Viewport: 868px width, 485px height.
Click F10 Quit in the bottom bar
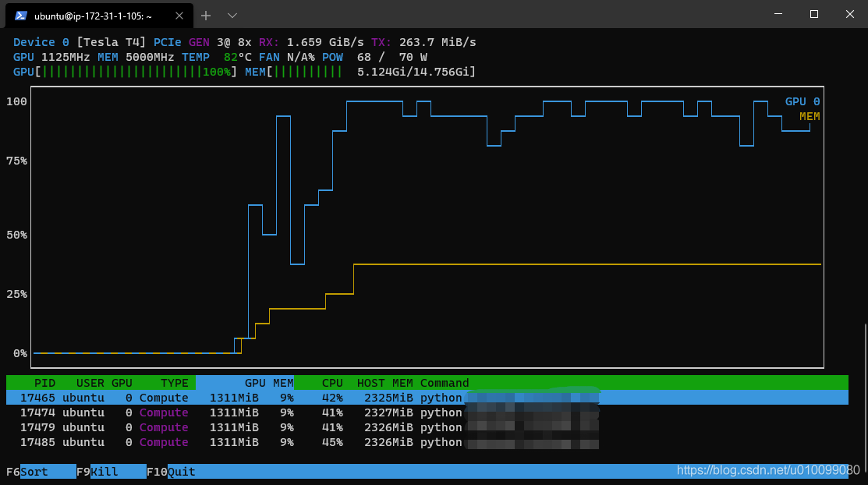click(x=171, y=472)
